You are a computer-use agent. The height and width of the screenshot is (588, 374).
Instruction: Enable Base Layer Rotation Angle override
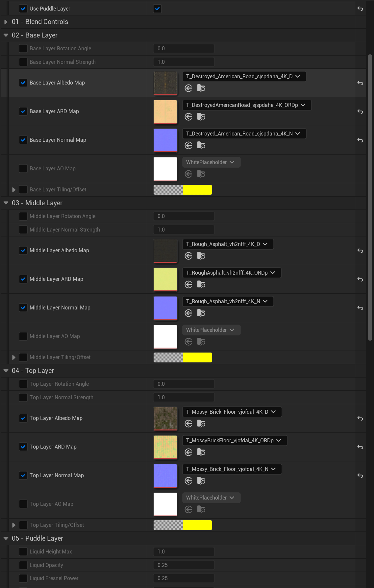pyautogui.click(x=23, y=48)
